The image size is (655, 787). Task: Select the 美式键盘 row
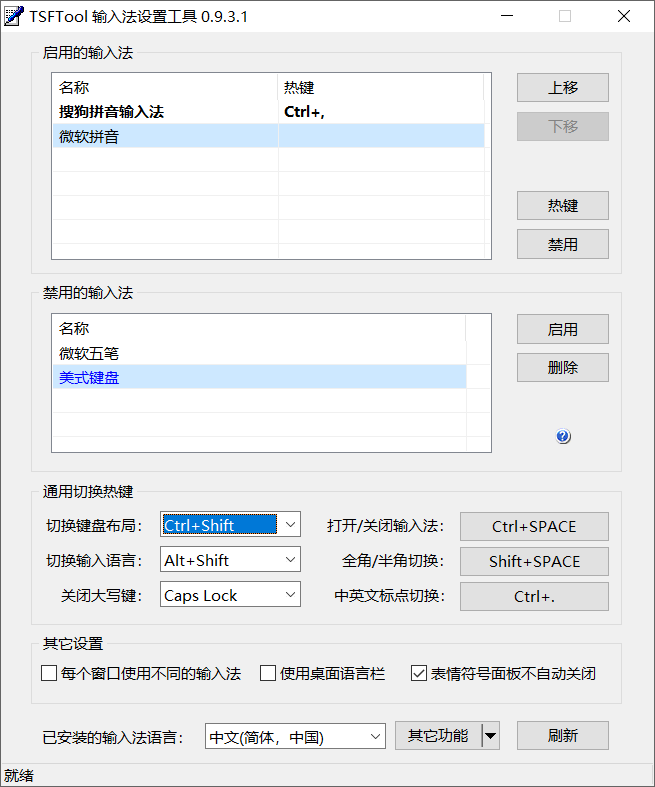click(259, 377)
